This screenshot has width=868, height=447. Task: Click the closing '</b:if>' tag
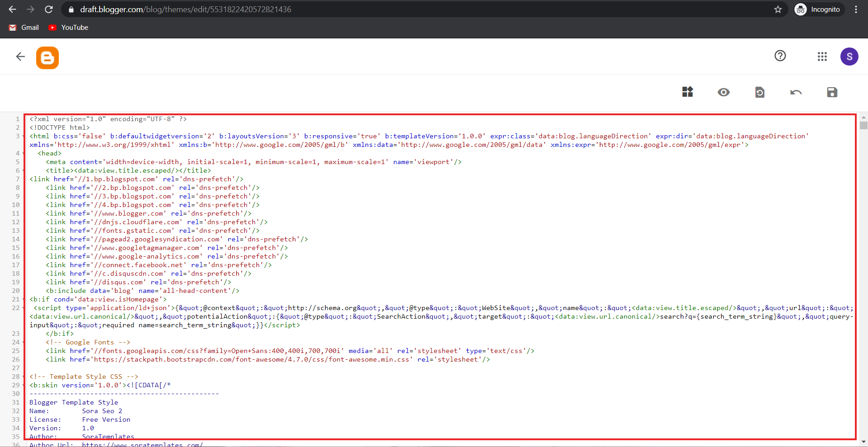point(60,334)
